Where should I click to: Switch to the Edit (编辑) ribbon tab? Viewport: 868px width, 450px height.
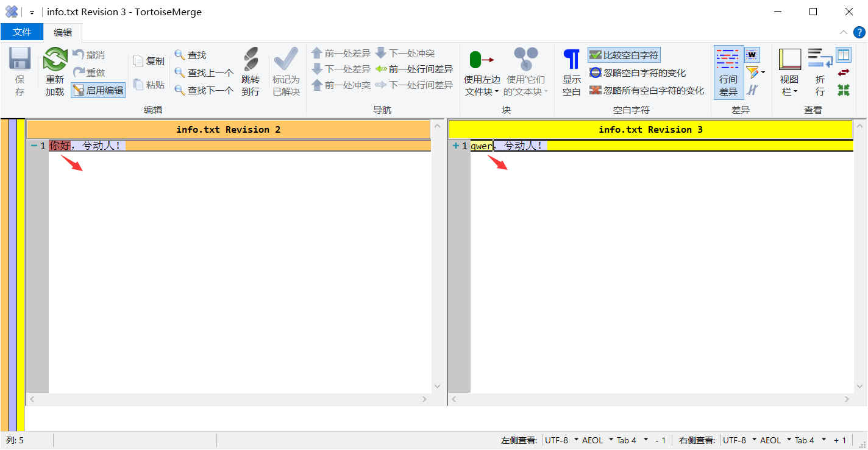tap(63, 33)
